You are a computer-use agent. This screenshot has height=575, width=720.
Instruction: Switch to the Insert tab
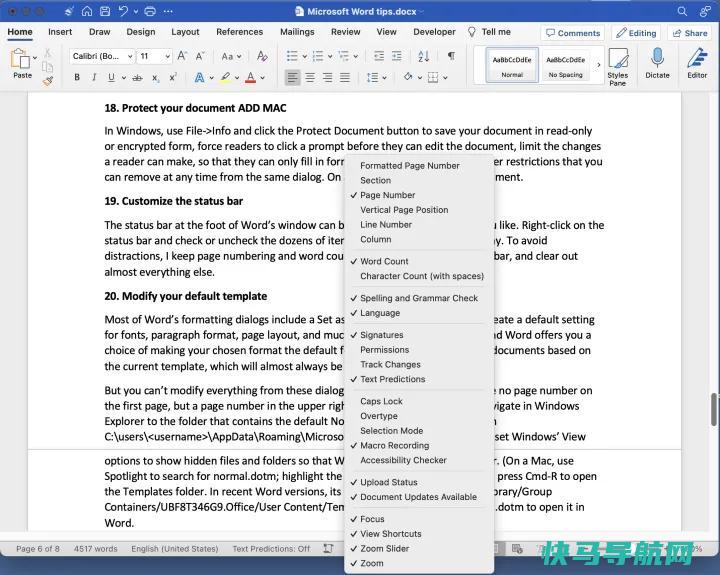click(x=60, y=32)
